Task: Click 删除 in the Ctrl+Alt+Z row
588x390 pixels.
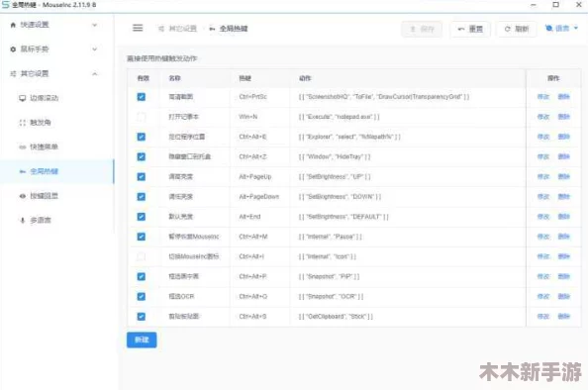Action: (x=563, y=156)
